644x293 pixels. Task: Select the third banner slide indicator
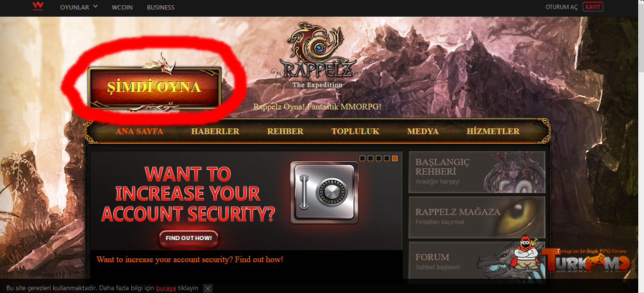pos(379,158)
